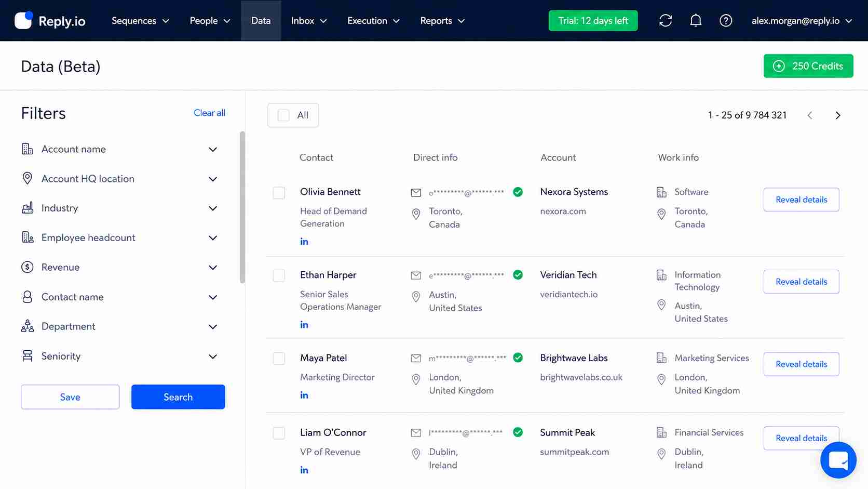The height and width of the screenshot is (489, 868).
Task: Click the Employee headcount icon
Action: pos(28,237)
